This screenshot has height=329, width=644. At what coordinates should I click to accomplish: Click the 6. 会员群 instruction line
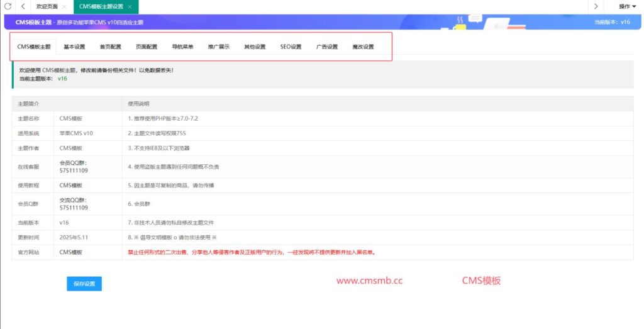point(139,204)
